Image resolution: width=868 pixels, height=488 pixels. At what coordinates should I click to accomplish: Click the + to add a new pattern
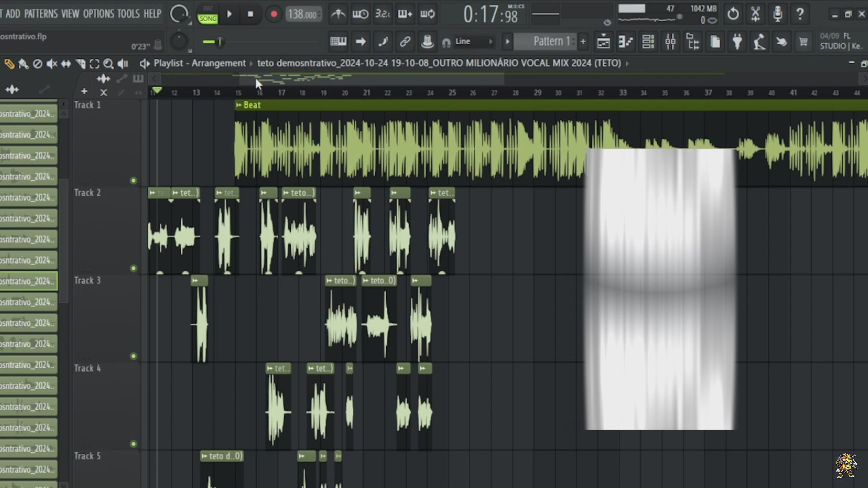(x=583, y=41)
